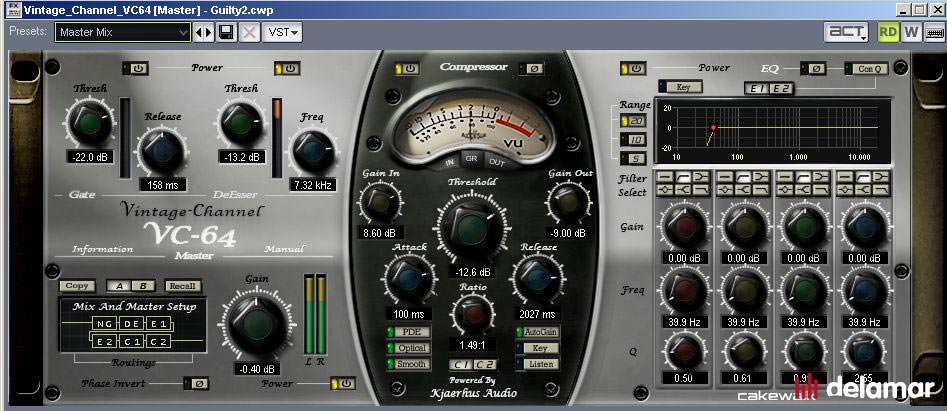
Task: Select the 20 dB EQ range option
Action: [x=632, y=120]
